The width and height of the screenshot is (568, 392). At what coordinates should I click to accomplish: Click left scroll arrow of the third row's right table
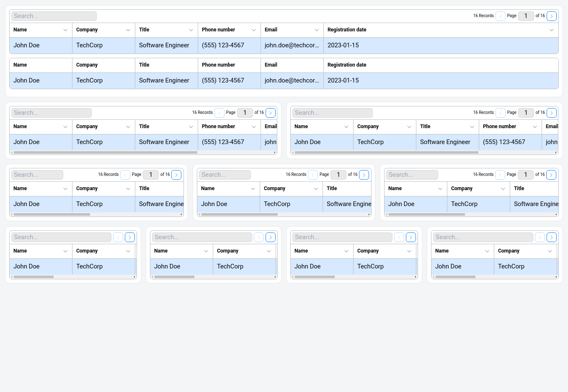click(x=387, y=214)
